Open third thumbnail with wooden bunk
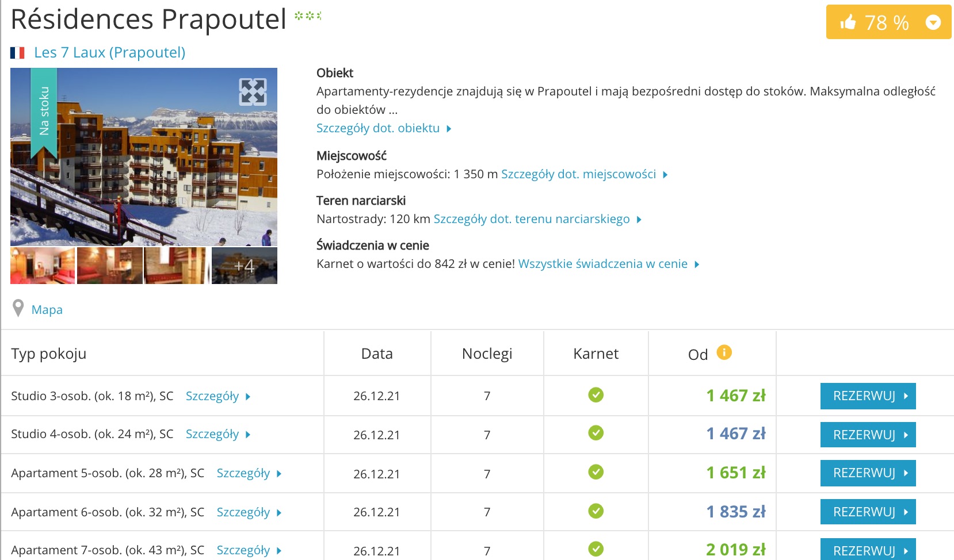954x560 pixels. [x=176, y=266]
